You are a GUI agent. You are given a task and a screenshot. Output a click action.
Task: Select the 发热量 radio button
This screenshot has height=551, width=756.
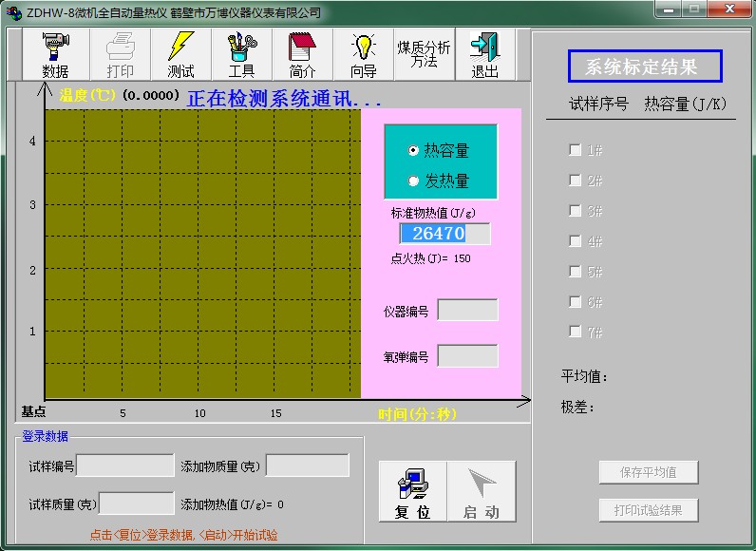(413, 180)
